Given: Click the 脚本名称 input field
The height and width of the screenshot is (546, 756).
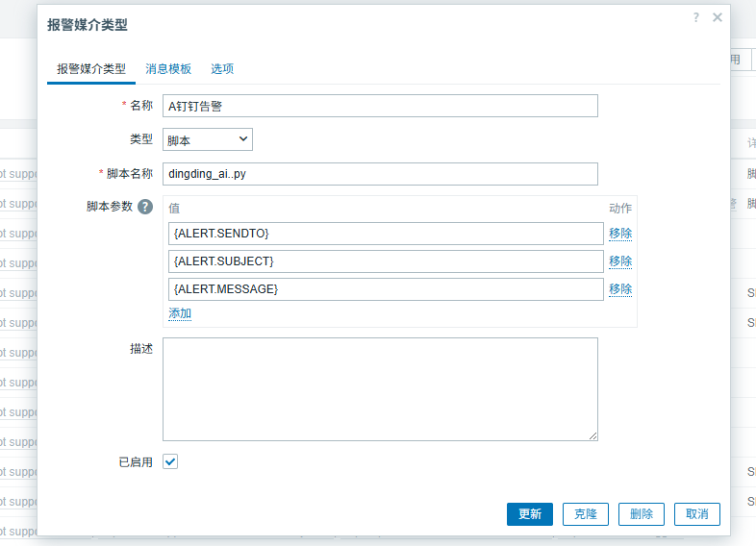Looking at the screenshot, I should coord(380,174).
